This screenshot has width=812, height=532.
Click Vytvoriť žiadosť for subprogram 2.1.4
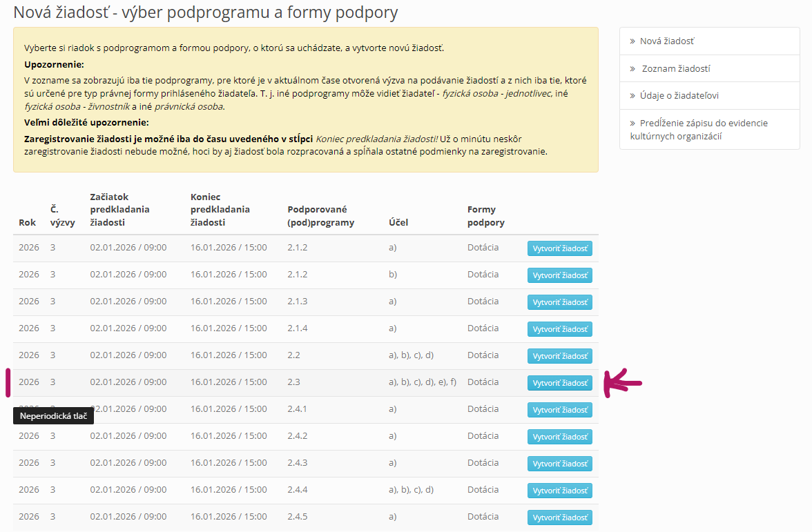pyautogui.click(x=559, y=329)
